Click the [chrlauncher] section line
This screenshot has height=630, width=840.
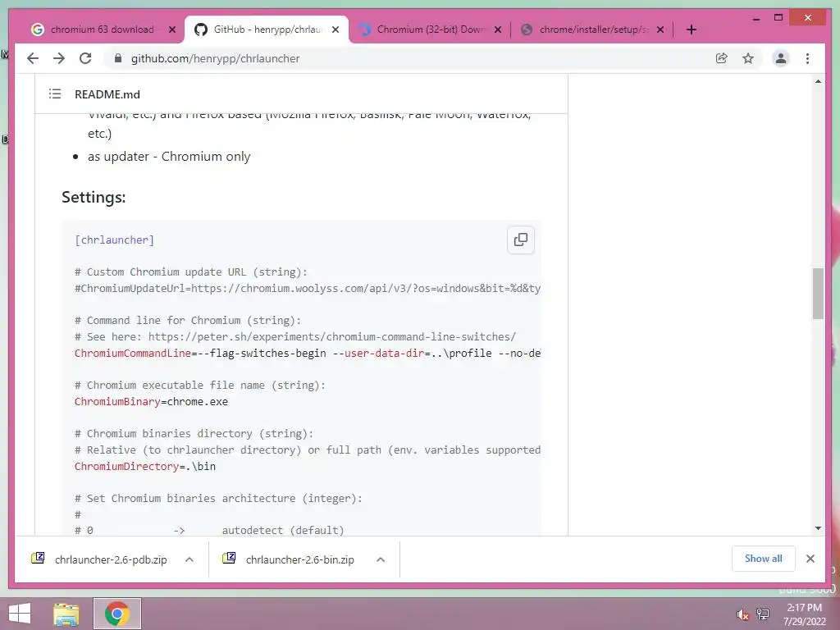114,240
